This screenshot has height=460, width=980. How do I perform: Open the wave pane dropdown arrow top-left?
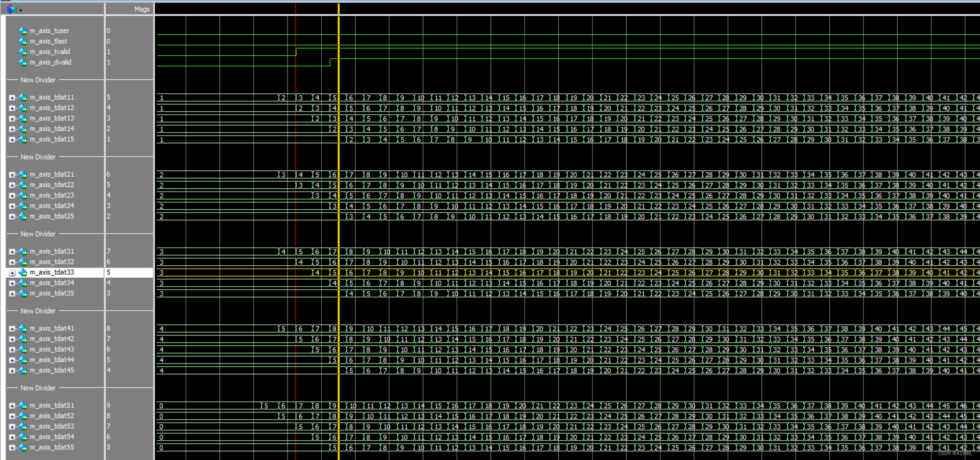coord(21,10)
